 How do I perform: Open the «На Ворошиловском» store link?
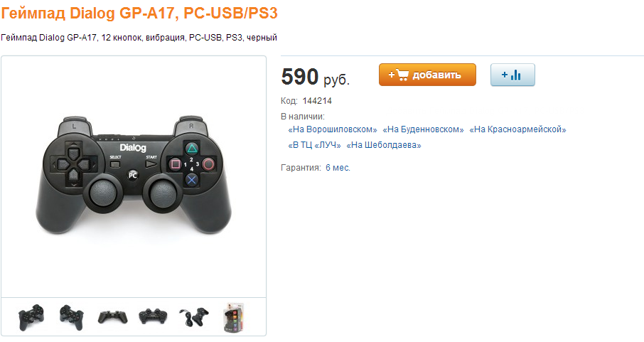pos(332,129)
